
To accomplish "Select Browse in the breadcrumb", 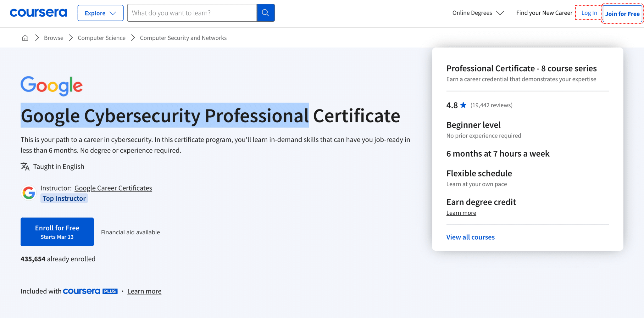I will (53, 37).
